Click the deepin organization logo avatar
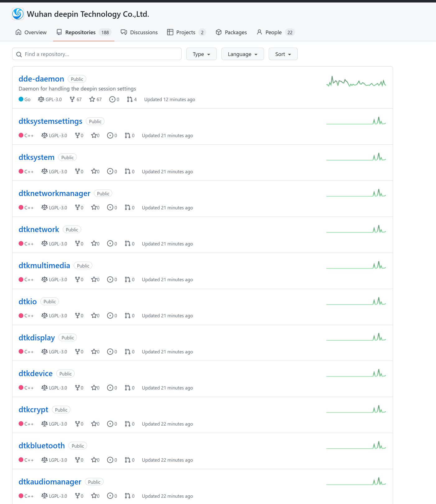This screenshot has height=504, width=436. [x=18, y=14]
